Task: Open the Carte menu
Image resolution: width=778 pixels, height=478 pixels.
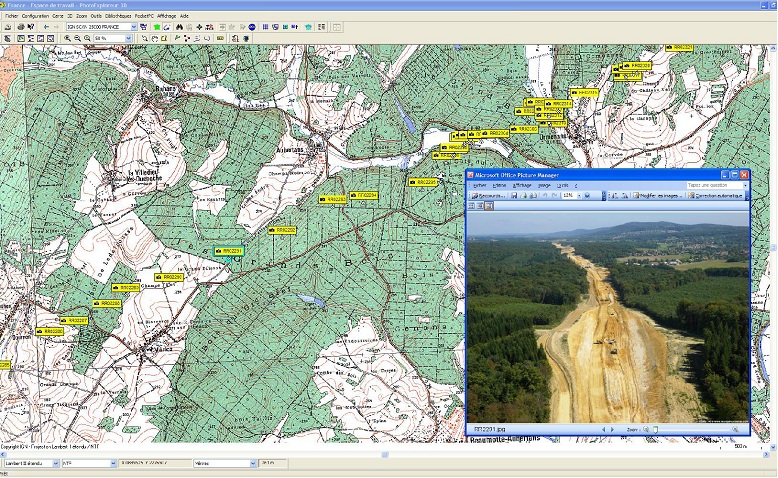Action: click(x=58, y=16)
